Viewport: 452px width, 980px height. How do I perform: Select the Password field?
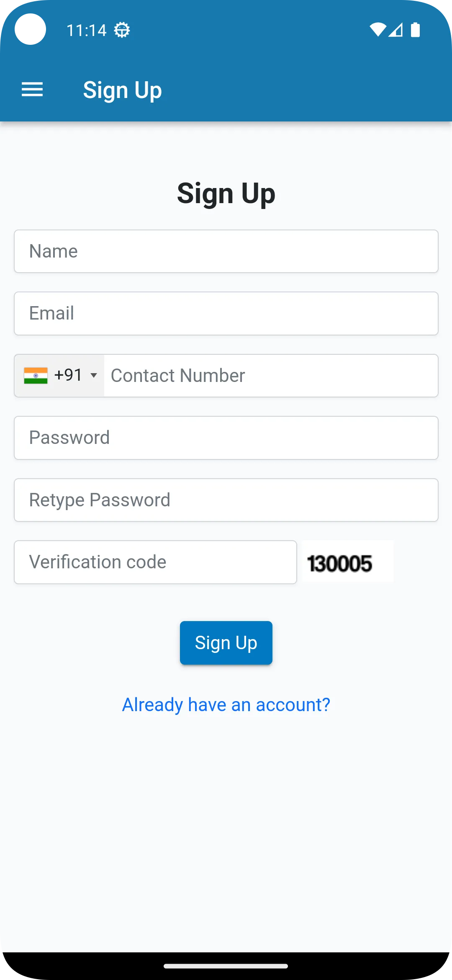coord(226,438)
